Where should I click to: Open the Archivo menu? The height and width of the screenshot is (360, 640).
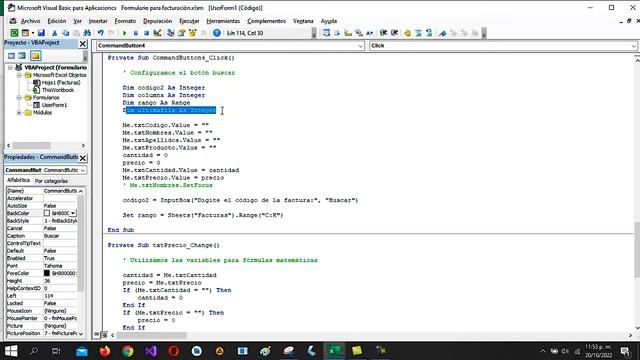point(30,21)
